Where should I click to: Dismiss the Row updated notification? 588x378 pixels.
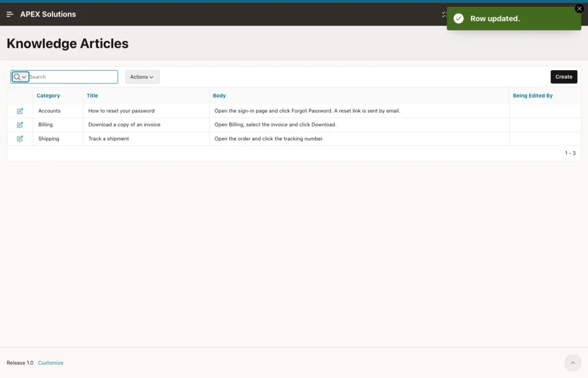tap(579, 9)
